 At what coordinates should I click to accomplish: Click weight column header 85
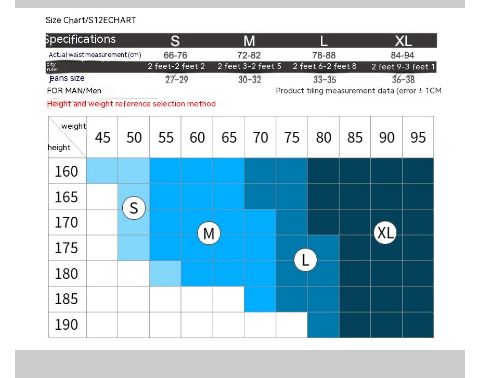tap(355, 138)
